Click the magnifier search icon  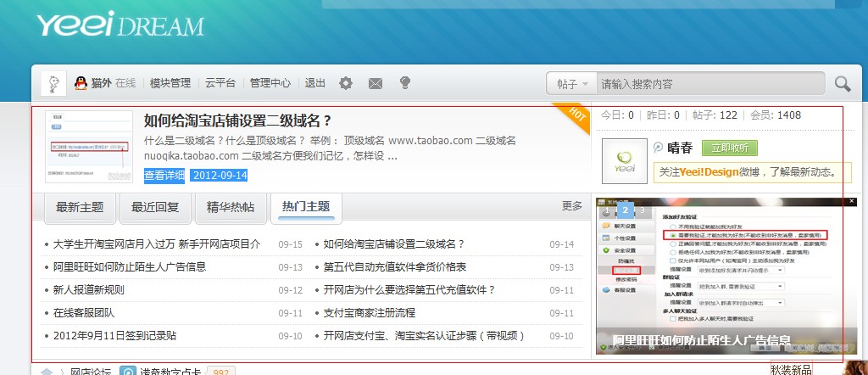(843, 84)
